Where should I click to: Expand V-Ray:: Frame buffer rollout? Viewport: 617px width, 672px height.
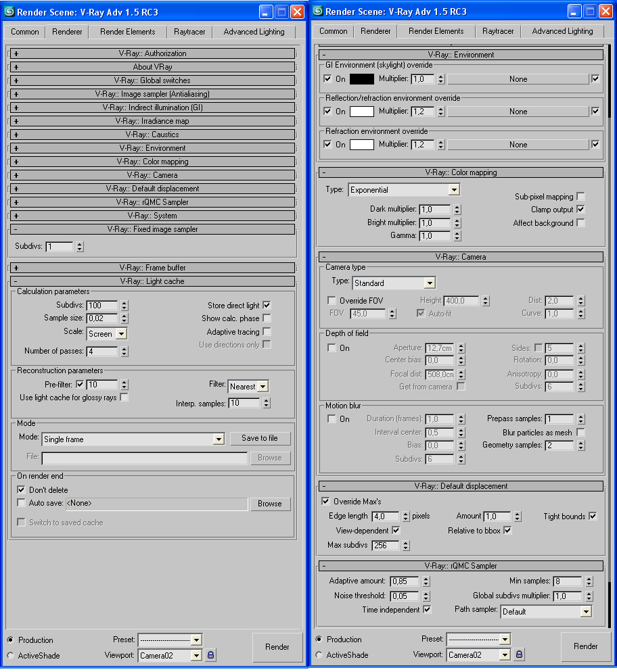[x=153, y=268]
